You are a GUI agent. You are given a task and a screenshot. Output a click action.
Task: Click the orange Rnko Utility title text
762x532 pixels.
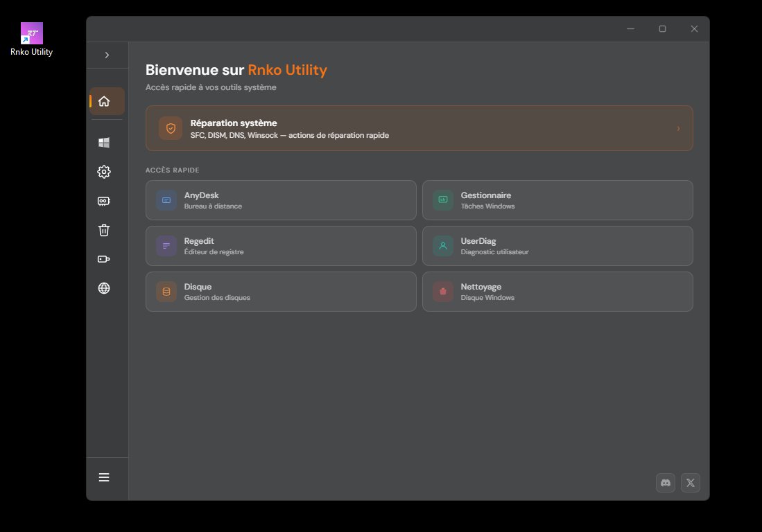click(287, 70)
